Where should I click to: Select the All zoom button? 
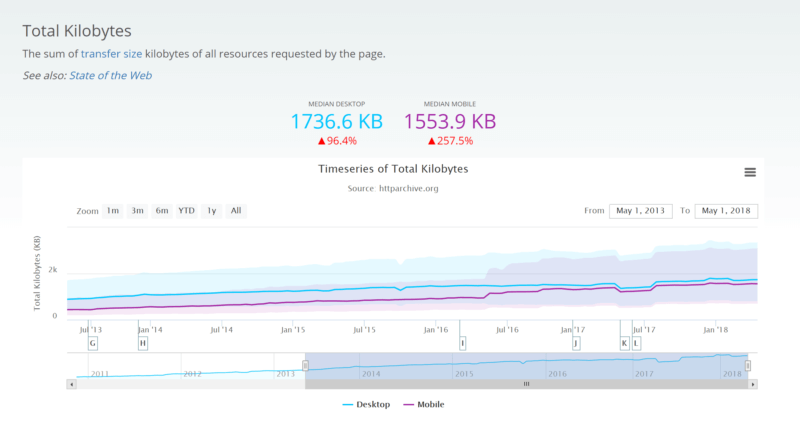pos(236,211)
